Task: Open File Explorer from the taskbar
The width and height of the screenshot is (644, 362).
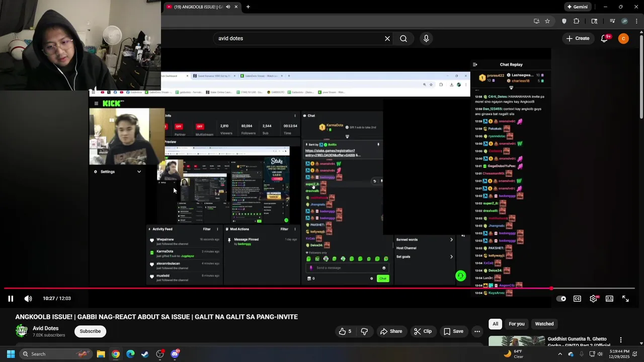Action: (x=101, y=354)
